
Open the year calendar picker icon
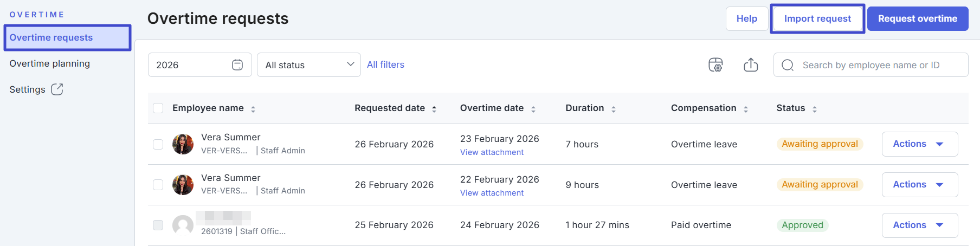pyautogui.click(x=237, y=65)
